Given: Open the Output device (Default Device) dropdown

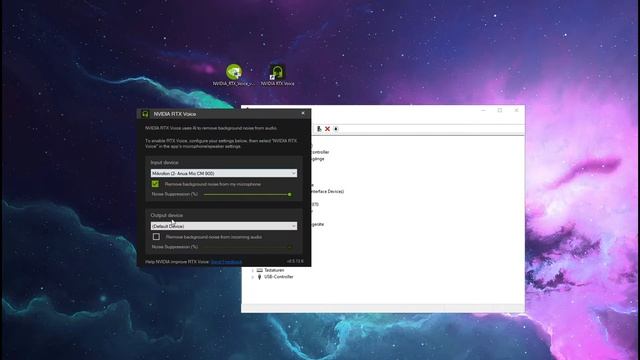Looking at the screenshot, I should click(224, 226).
